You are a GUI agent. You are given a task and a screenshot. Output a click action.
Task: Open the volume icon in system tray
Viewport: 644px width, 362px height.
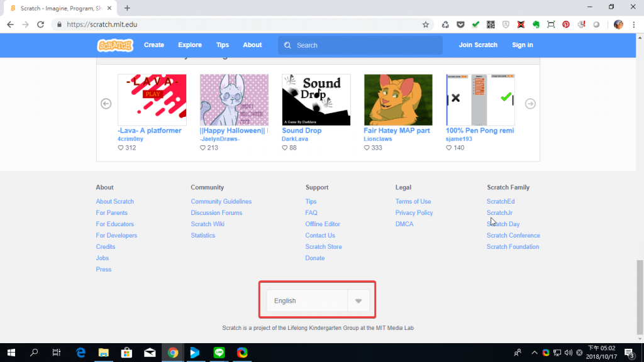569,353
